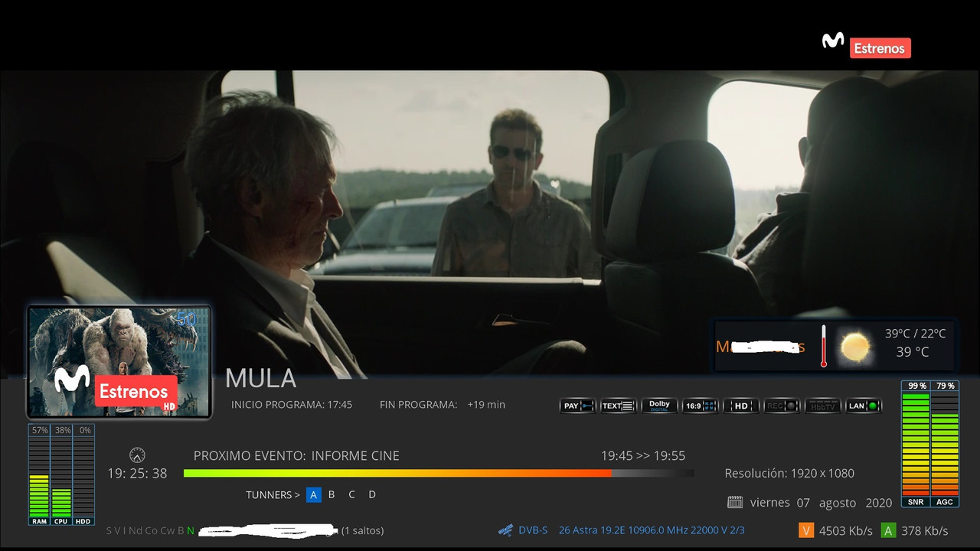The width and height of the screenshot is (980, 551).
Task: Select tuner D
Action: [x=372, y=494]
